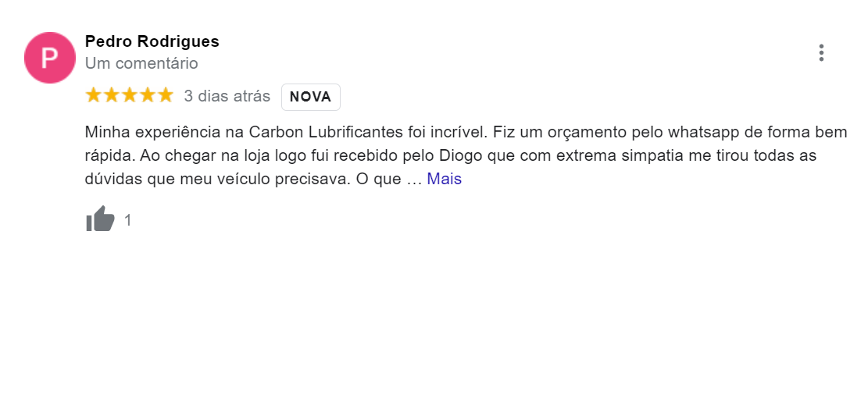Expand full review via Mais link
The height and width of the screenshot is (420, 868).
(x=444, y=179)
